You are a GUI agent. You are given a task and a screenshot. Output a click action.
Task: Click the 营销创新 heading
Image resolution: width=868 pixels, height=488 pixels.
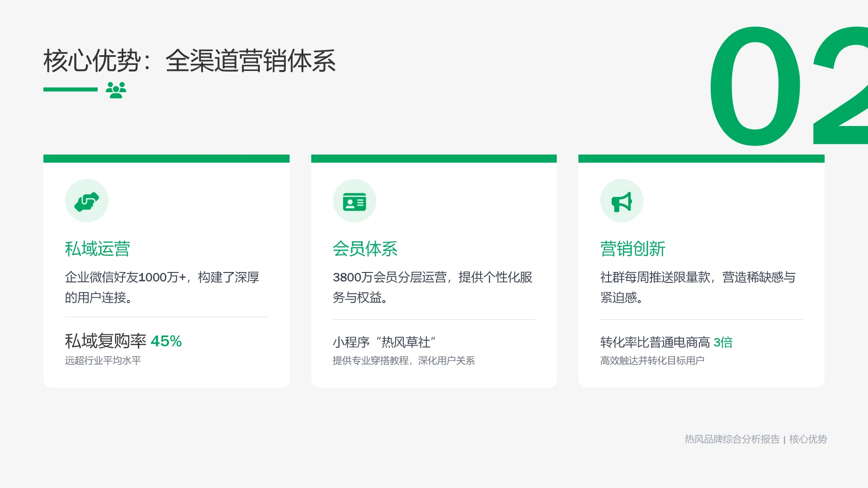(633, 249)
